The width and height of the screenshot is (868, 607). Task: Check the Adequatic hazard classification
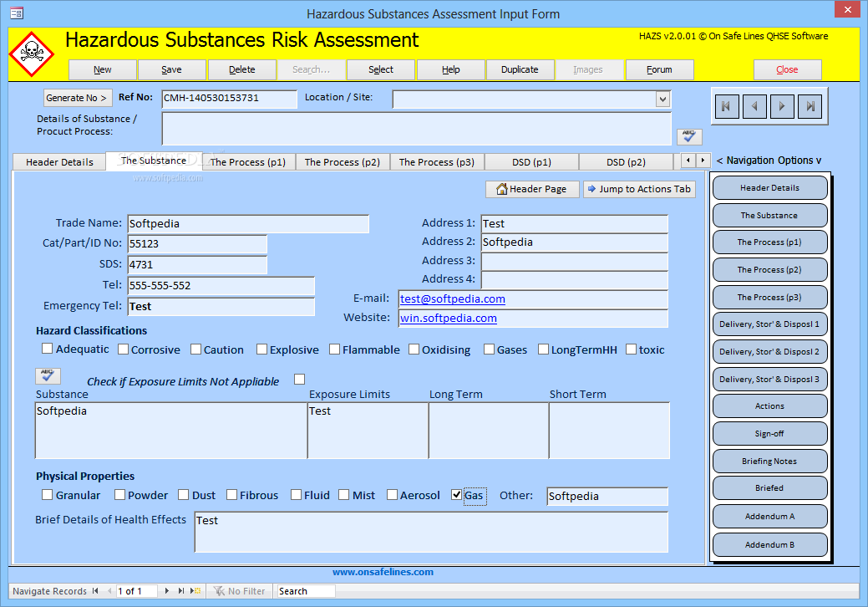pyautogui.click(x=47, y=349)
